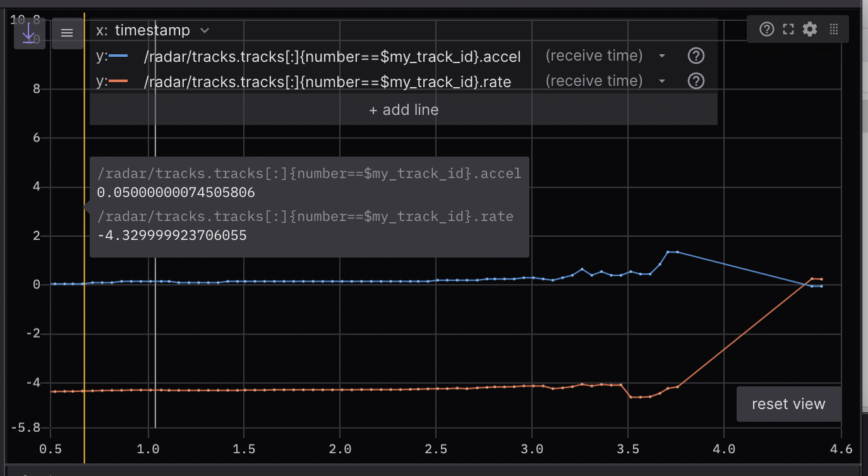
Task: Click the '+ add line' button
Action: click(x=403, y=110)
